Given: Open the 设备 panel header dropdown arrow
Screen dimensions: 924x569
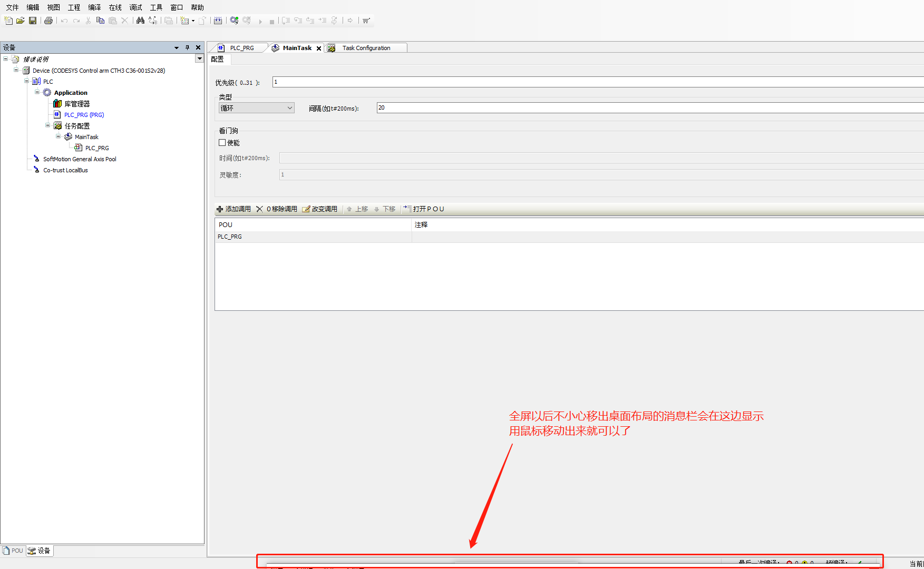Looking at the screenshot, I should pyautogui.click(x=177, y=48).
